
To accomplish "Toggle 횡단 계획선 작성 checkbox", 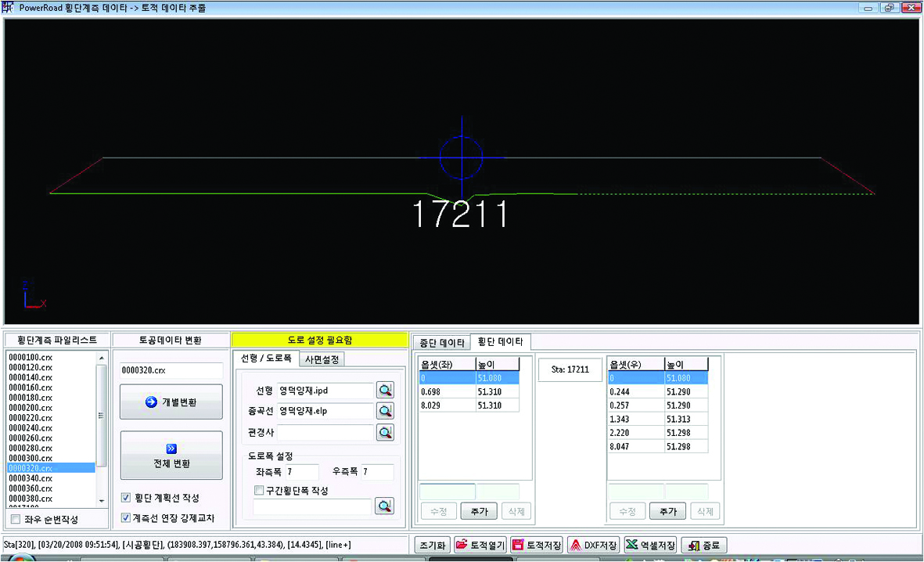I will (126, 498).
